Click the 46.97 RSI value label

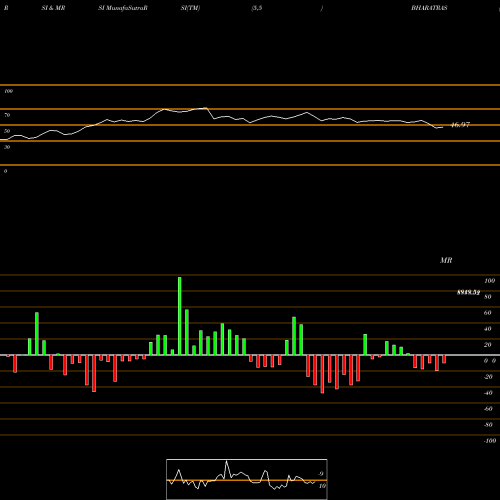(460, 125)
